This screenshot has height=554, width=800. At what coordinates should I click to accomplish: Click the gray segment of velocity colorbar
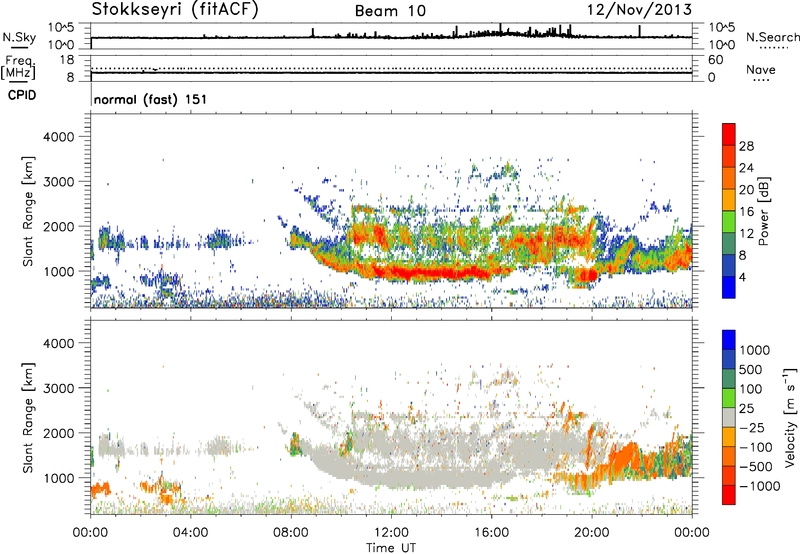[x=729, y=418]
